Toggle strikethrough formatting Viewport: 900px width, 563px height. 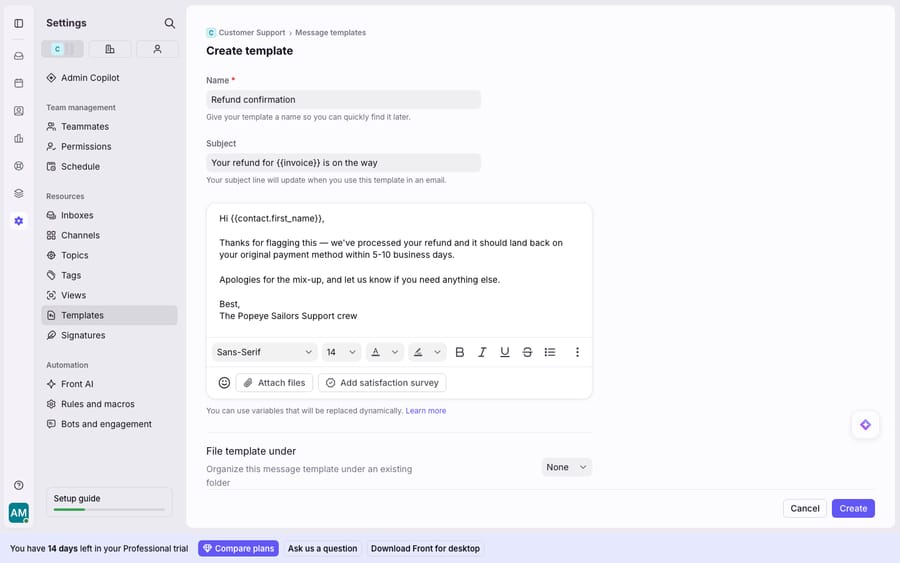click(527, 352)
